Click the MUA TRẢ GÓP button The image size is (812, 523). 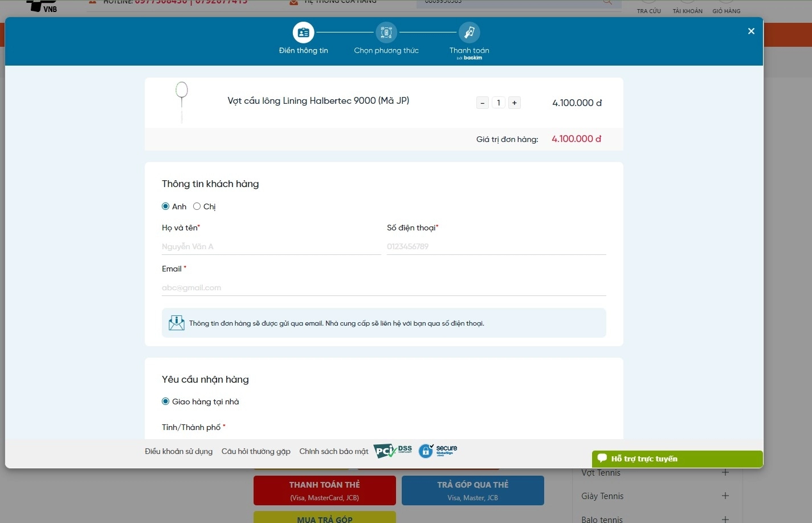325,517
